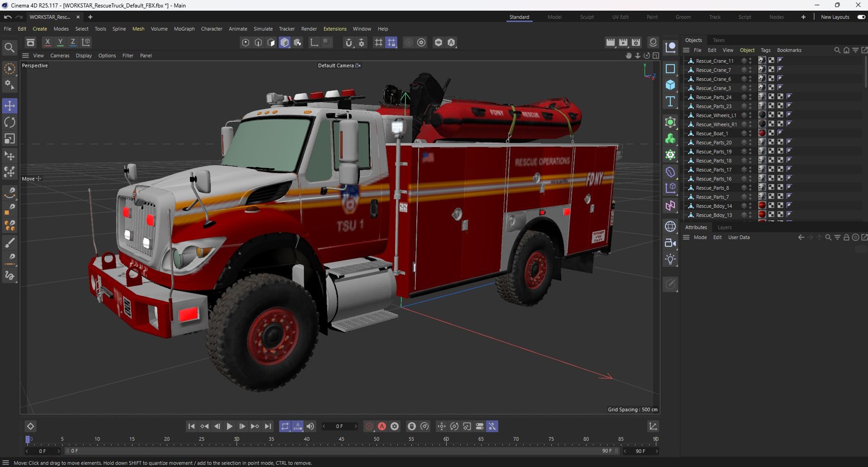Select Points mode icon
Viewport: 868px width, 467px height.
pos(245,42)
